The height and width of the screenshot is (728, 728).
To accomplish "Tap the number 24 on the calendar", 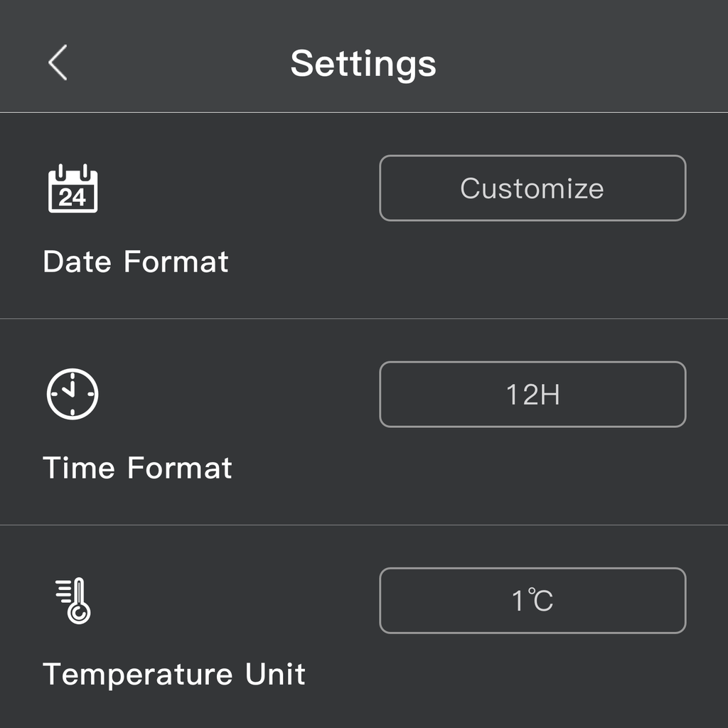I will pyautogui.click(x=73, y=197).
